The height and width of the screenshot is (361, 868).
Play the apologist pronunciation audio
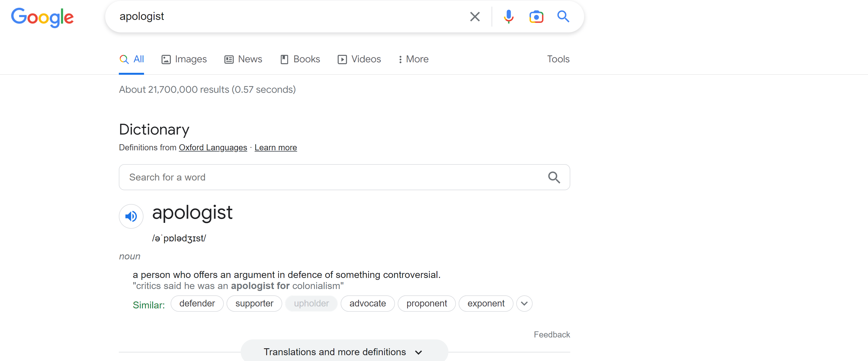click(x=131, y=216)
